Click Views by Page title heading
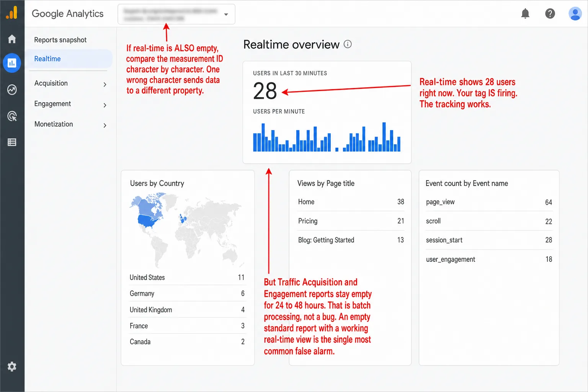 click(x=326, y=183)
